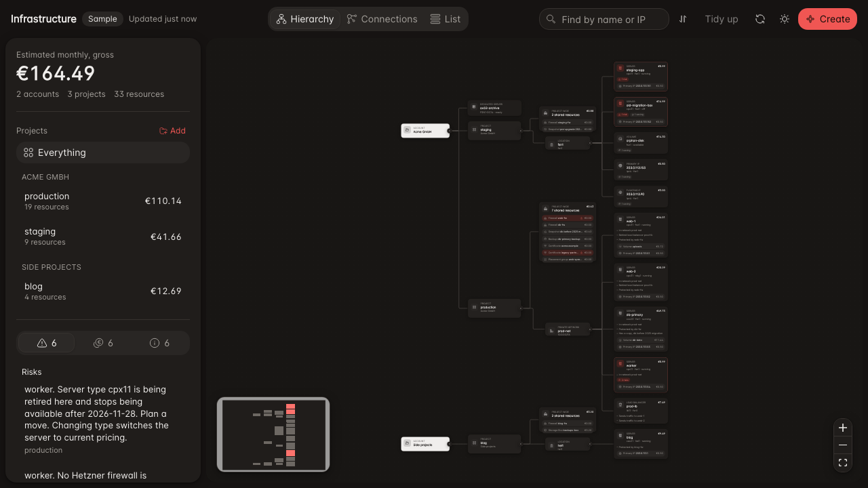Collapse the Acme GmbH node connector handle

point(450,131)
